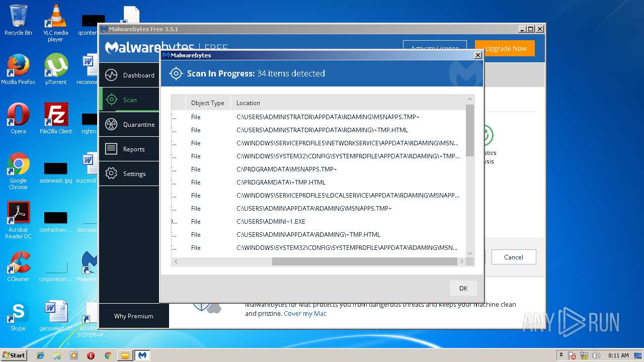This screenshot has width=644, height=362.
Task: Open the Cover my Mac link
Action: pyautogui.click(x=305, y=313)
